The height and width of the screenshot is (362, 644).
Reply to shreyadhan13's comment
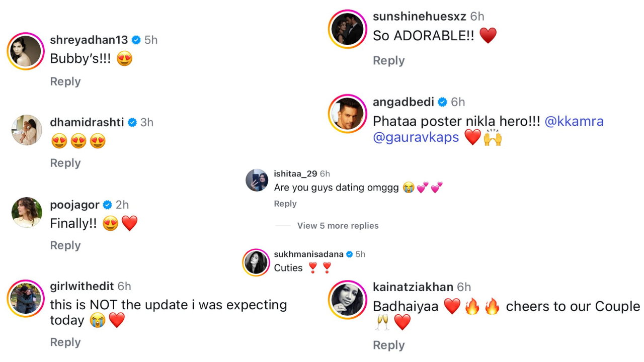click(x=65, y=81)
